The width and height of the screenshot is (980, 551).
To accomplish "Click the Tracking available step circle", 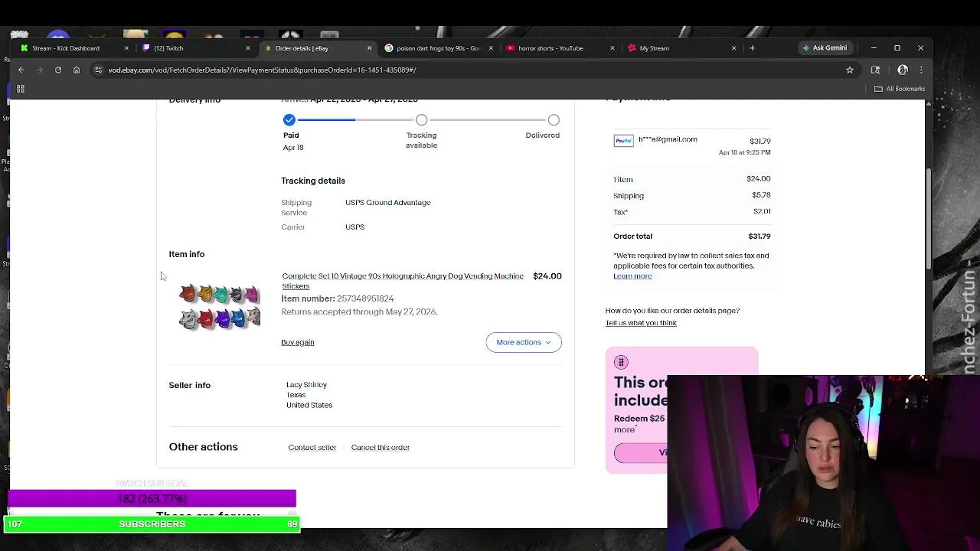I will [421, 120].
